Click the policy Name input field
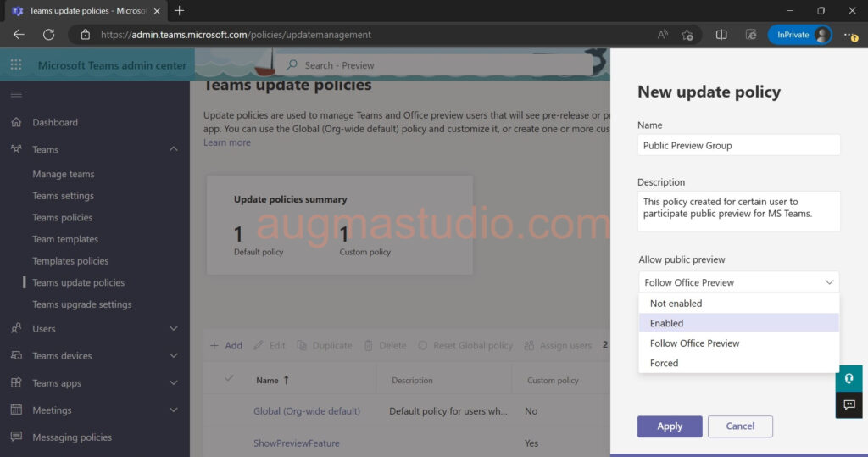The image size is (868, 457). point(738,145)
